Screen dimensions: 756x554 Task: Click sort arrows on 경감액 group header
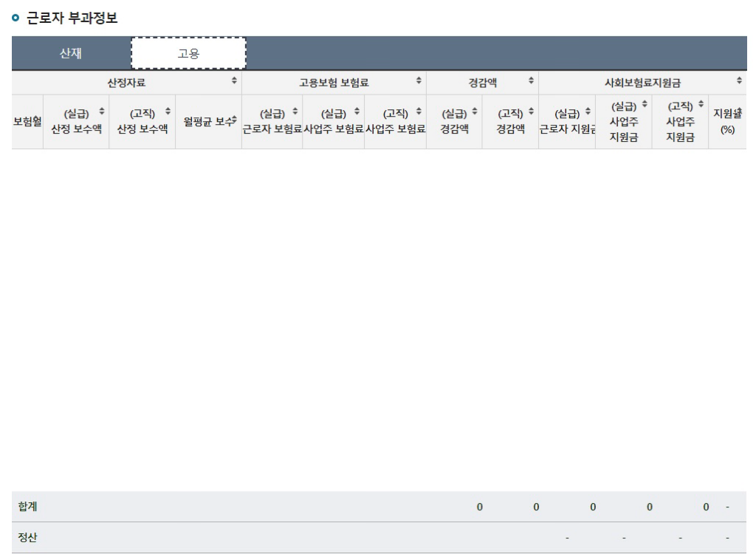pyautogui.click(x=530, y=79)
